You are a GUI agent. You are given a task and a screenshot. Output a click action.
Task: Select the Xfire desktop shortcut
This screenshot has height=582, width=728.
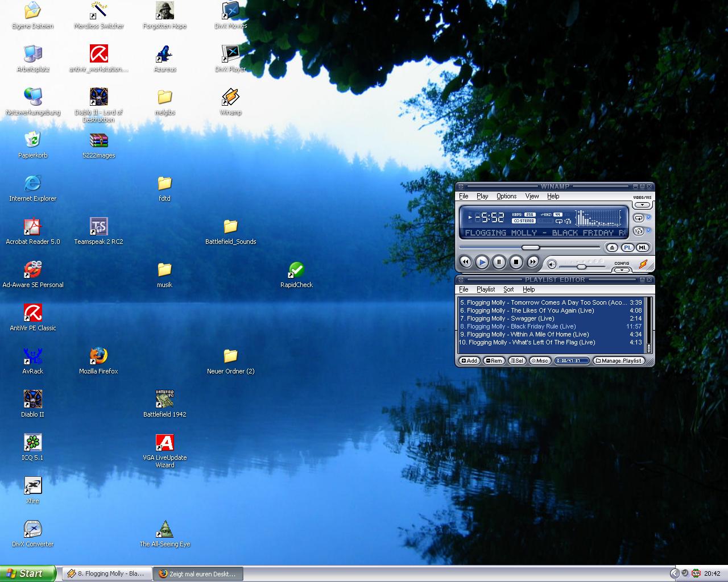point(33,490)
